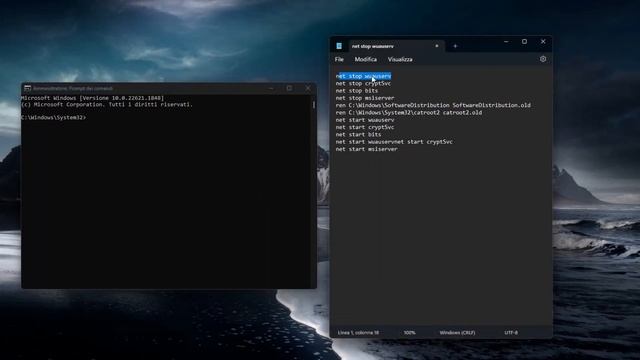Open the Visualizza menu in Notepad
Viewport: 640px width, 360px height.
tap(400, 59)
